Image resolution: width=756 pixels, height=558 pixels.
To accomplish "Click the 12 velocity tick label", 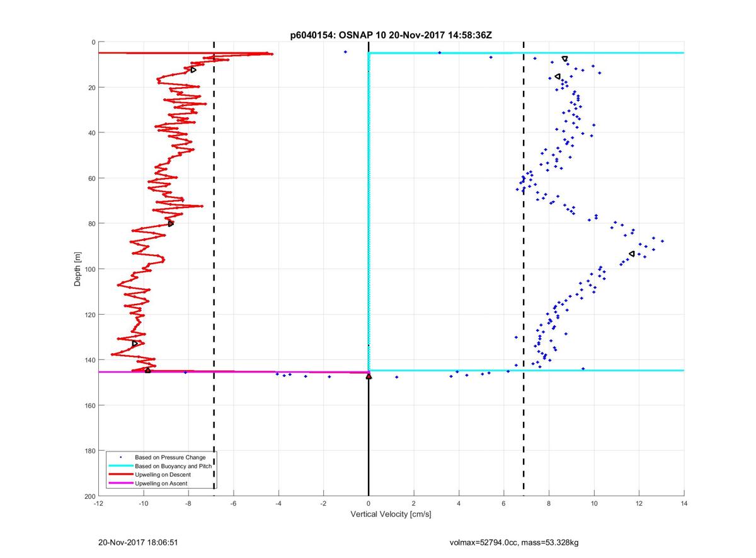I will click(x=639, y=504).
